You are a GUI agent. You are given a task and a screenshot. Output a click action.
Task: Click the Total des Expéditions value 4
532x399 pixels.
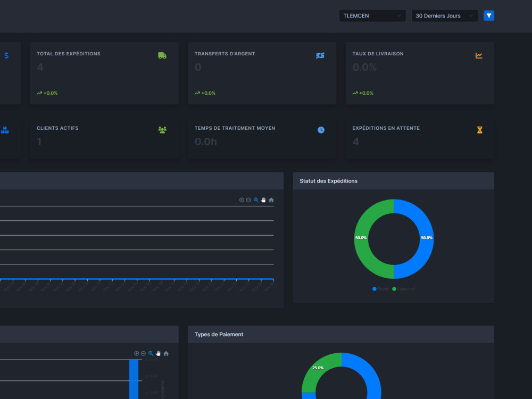point(40,67)
